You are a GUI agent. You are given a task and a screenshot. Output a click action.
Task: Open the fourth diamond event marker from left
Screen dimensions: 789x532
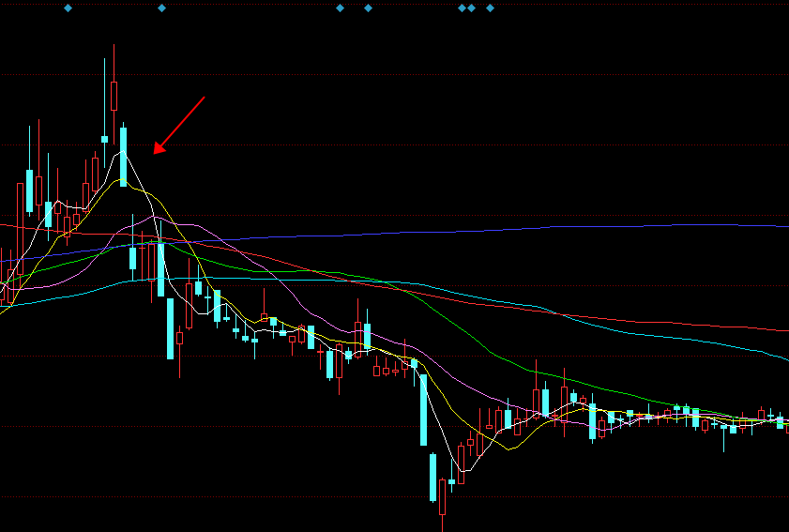(x=368, y=8)
